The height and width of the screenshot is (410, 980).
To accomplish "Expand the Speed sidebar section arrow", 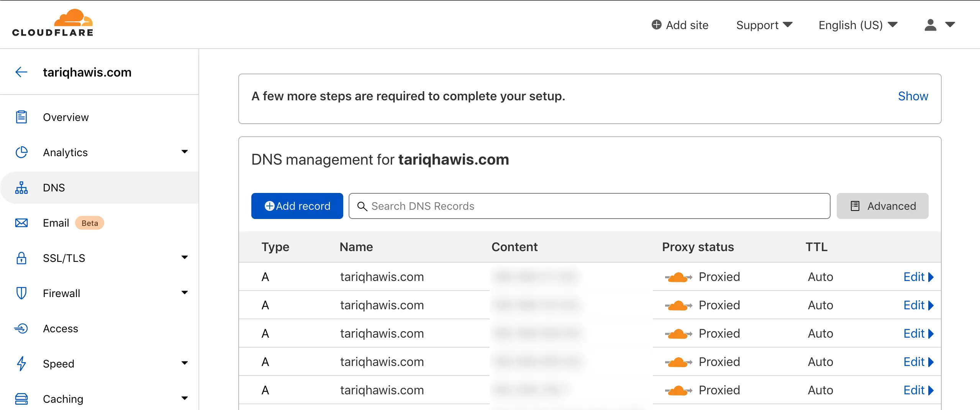I will click(185, 363).
